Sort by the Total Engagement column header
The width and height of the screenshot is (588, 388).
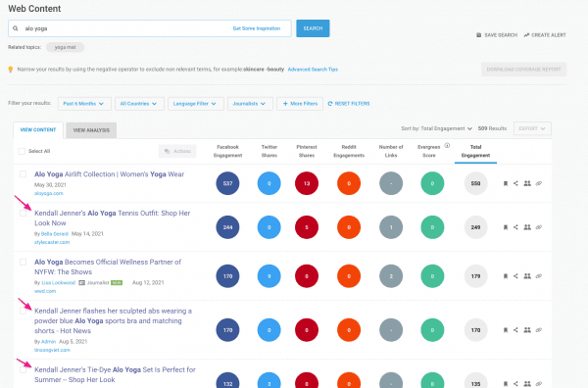475,151
